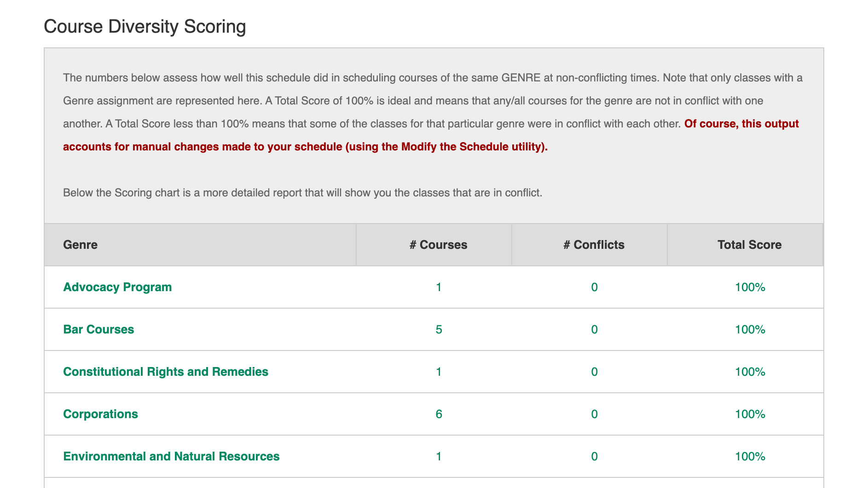Click the Genre column header
The width and height of the screenshot is (868, 488).
point(80,244)
